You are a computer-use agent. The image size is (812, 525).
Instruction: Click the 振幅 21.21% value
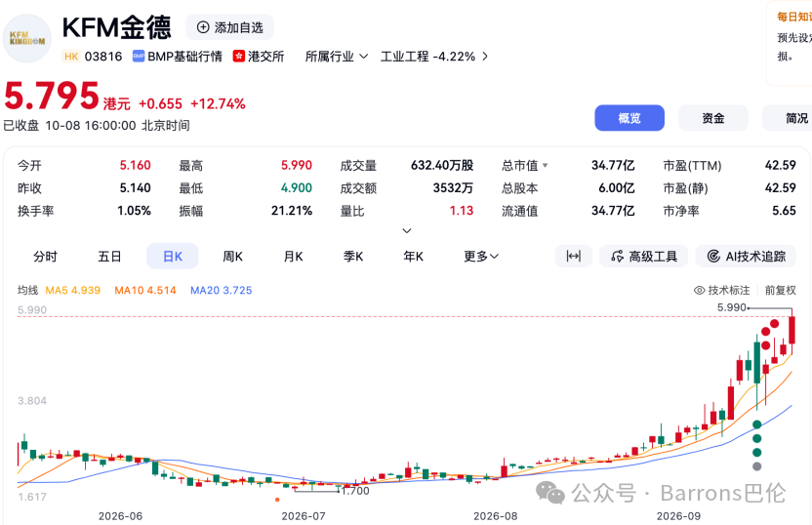point(292,211)
